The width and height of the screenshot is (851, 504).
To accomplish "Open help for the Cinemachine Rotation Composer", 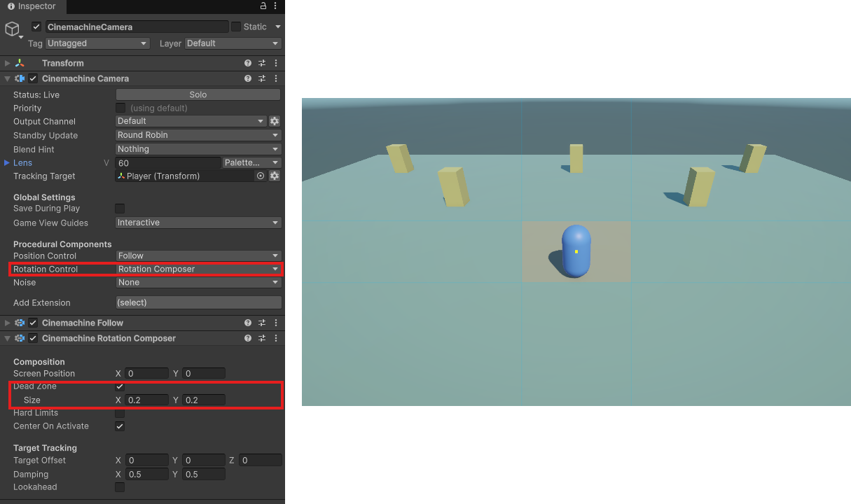I will pos(248,338).
